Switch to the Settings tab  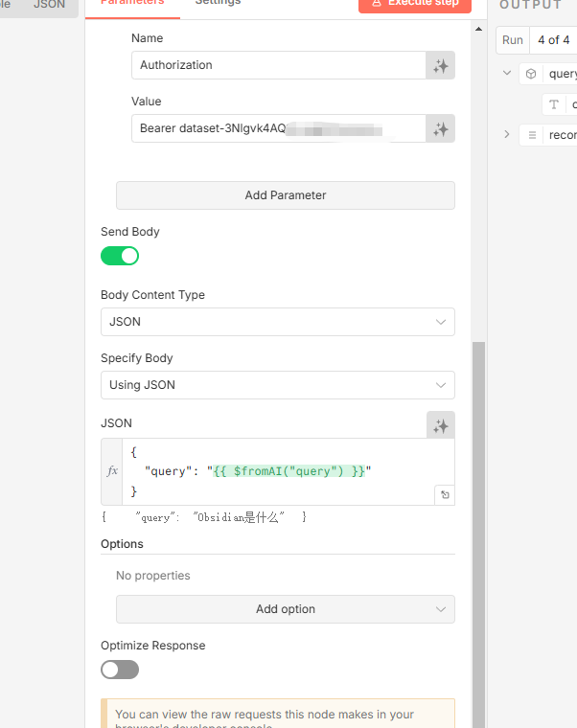[x=218, y=3]
